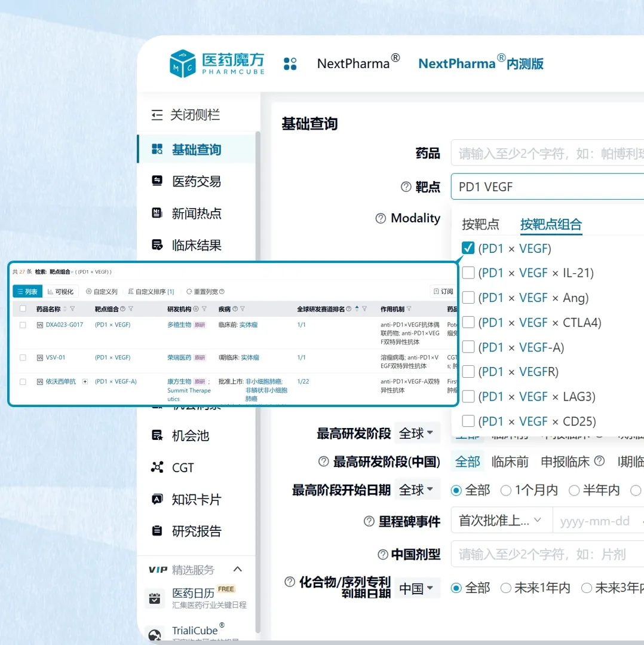Check the (PD1 × VEGFR) option
Viewport: 644px width, 645px height.
468,371
